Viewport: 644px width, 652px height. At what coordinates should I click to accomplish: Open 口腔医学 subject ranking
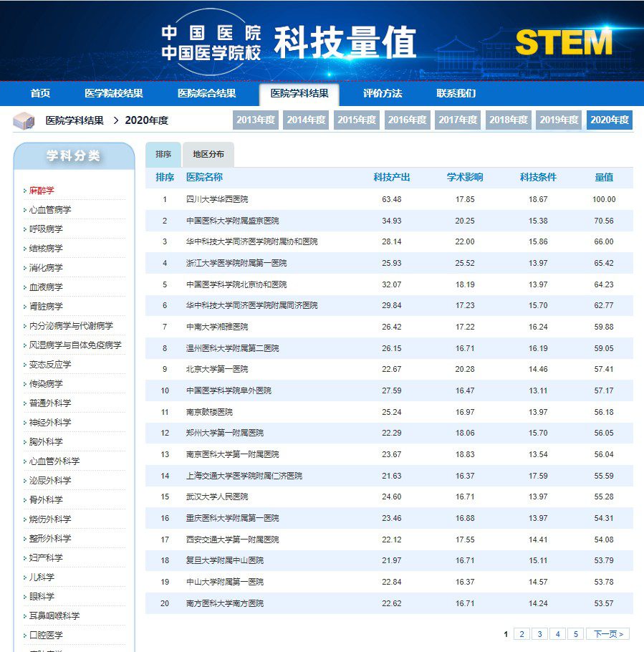[46, 635]
